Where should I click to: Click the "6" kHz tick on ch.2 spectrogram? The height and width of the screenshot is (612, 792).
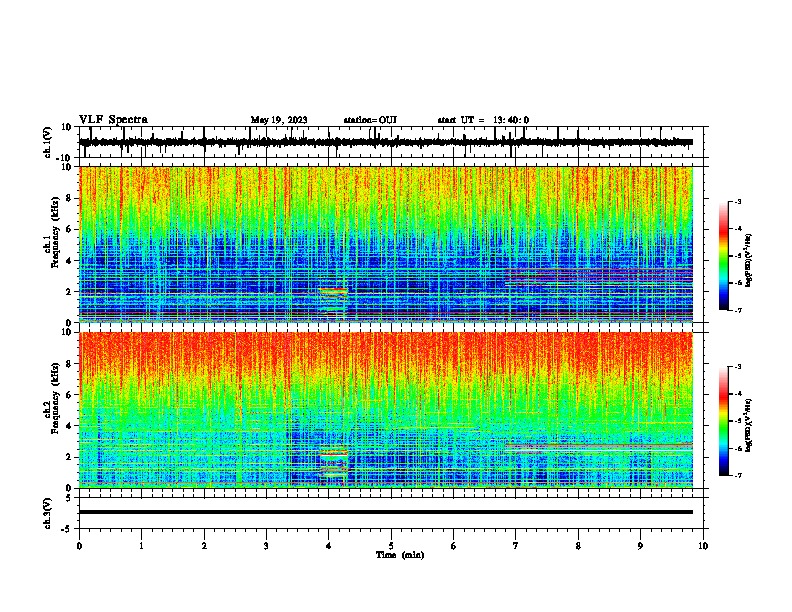coord(70,395)
